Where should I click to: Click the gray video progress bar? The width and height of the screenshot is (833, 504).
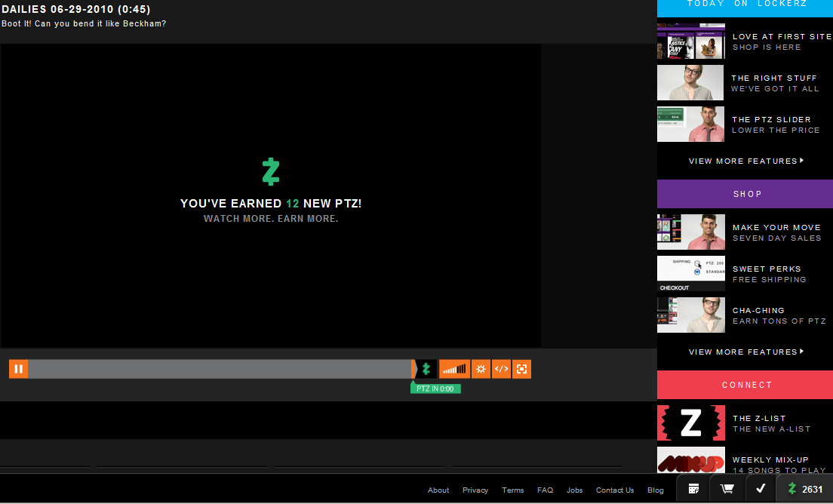click(x=220, y=369)
